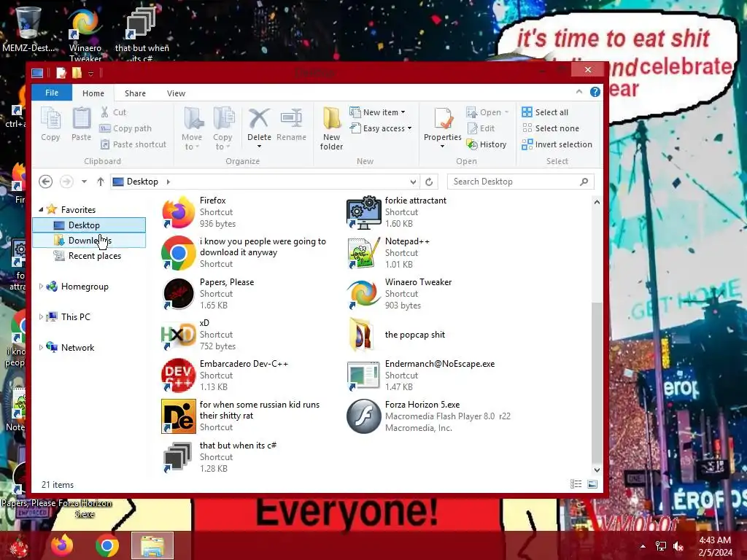Open the File menu tab
The width and height of the screenshot is (747, 560).
coord(52,93)
